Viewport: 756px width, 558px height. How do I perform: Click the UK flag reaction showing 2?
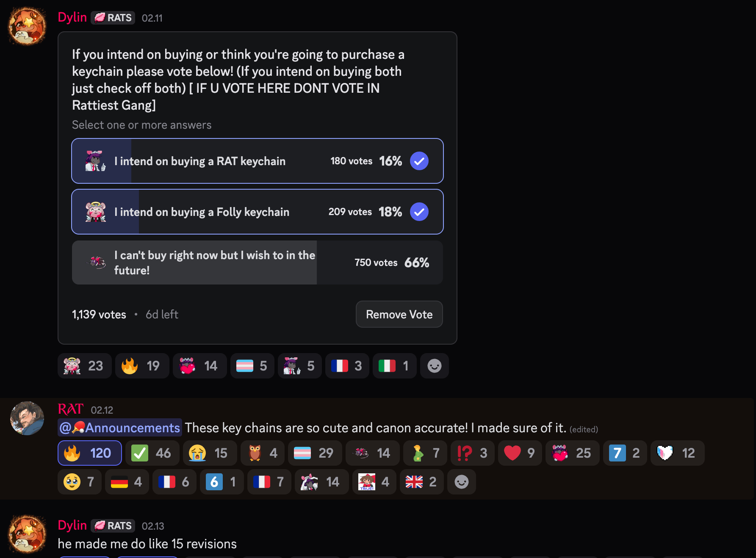[421, 482]
